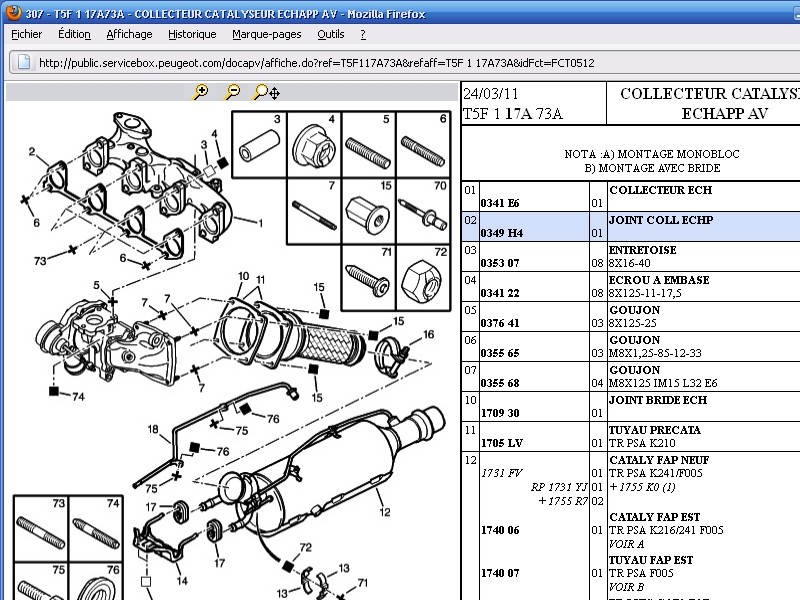Click the page icon in the address bar
Image resolution: width=800 pixels, height=600 pixels.
tap(24, 63)
